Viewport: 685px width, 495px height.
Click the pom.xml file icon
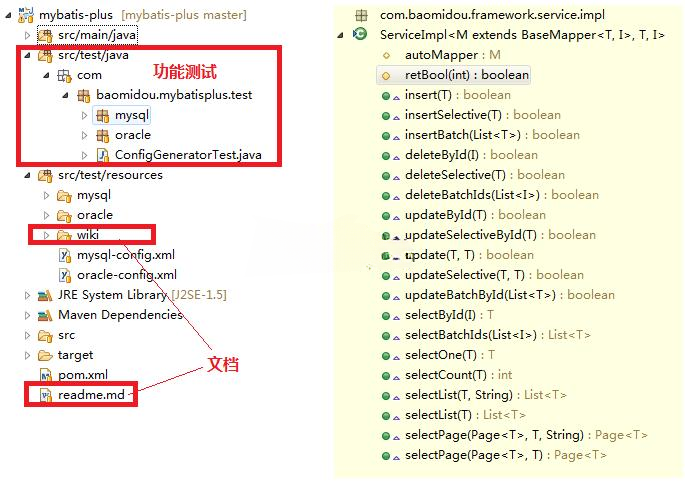[x=45, y=375]
